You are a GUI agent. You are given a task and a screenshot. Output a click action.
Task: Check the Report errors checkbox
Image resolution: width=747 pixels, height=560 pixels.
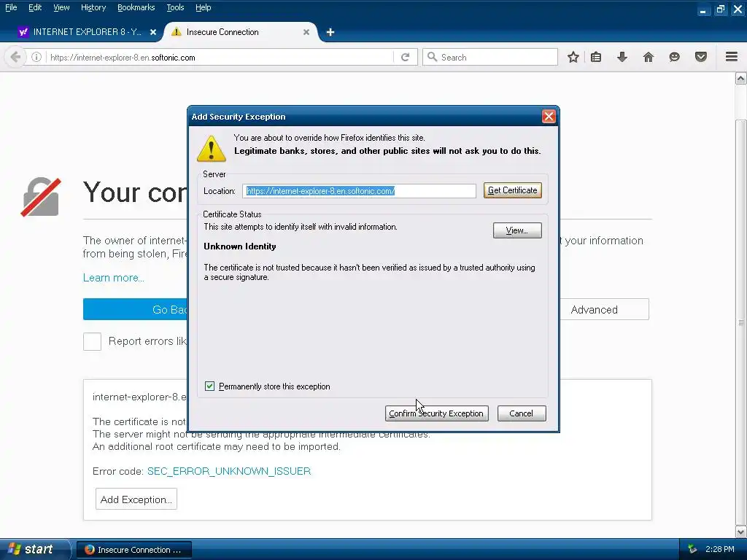point(92,341)
